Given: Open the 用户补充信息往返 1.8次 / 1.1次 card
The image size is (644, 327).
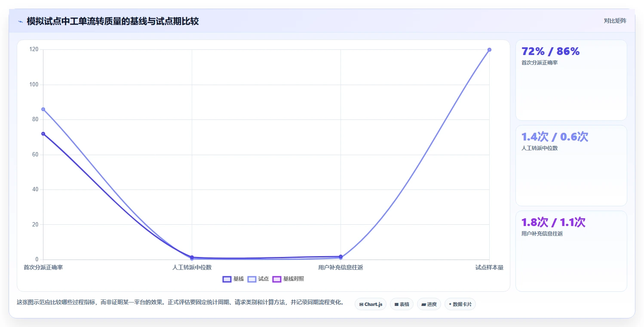Looking at the screenshot, I should [x=571, y=251].
